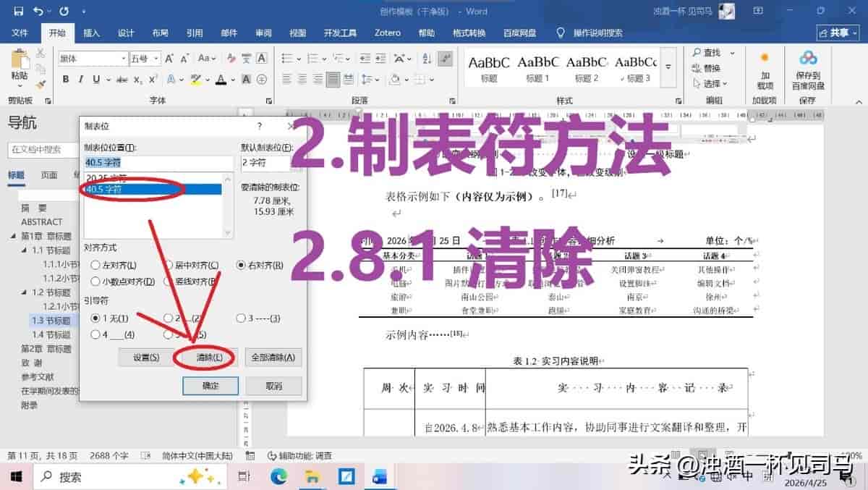Switch to the 布局 ribbon tab

tap(160, 33)
